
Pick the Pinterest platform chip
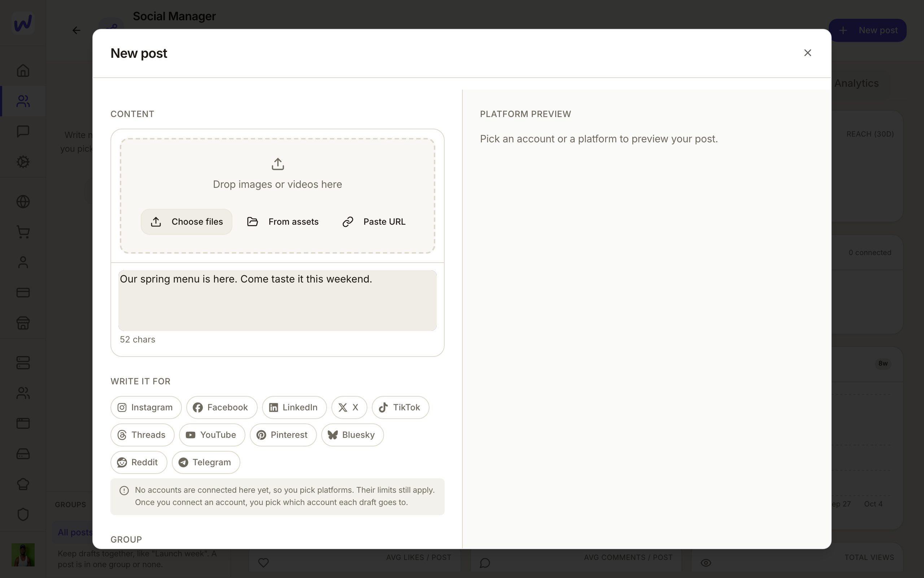coord(283,435)
